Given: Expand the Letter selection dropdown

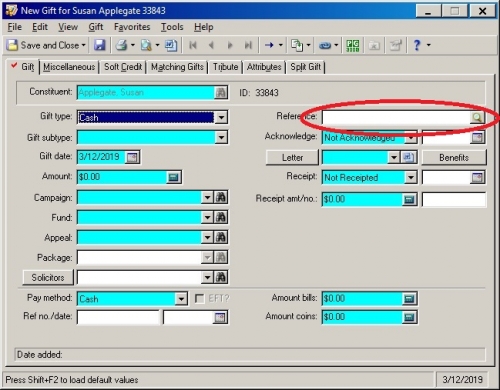Looking at the screenshot, I should (394, 157).
